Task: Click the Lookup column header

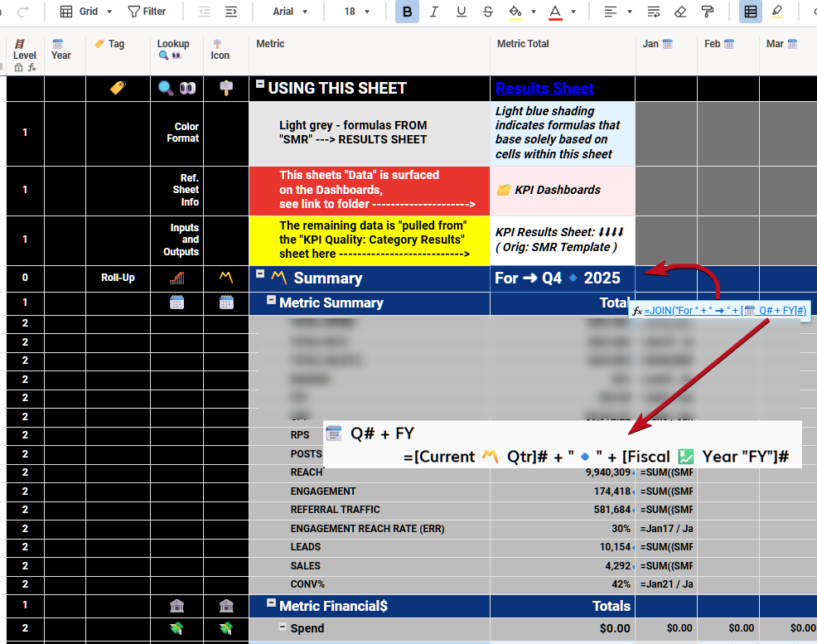Action: (176, 55)
